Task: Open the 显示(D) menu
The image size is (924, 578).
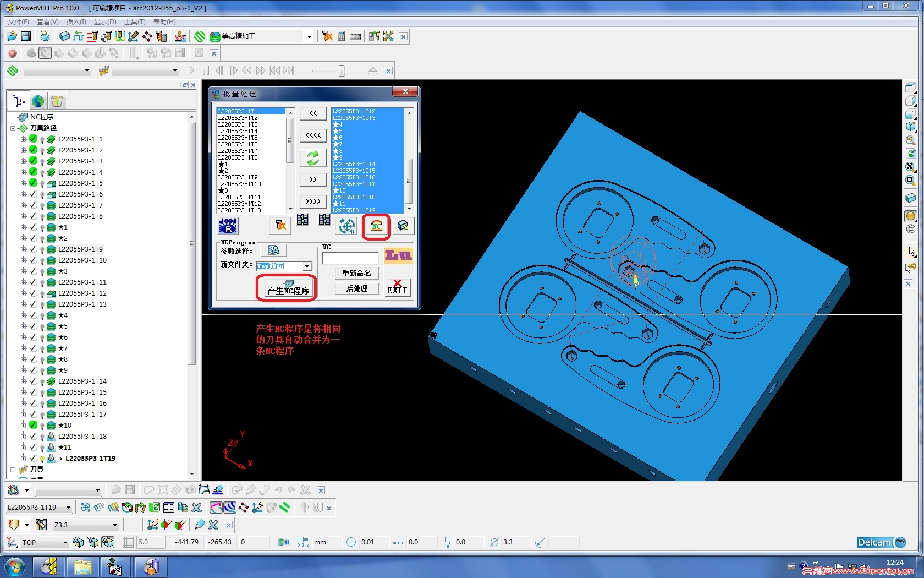Action: pyautogui.click(x=105, y=22)
